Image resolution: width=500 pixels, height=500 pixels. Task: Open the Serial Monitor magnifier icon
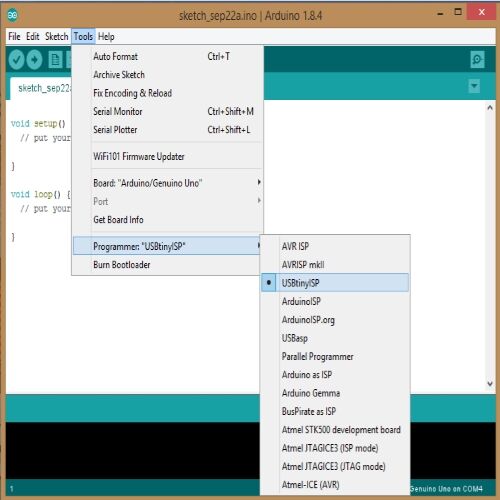click(x=477, y=60)
